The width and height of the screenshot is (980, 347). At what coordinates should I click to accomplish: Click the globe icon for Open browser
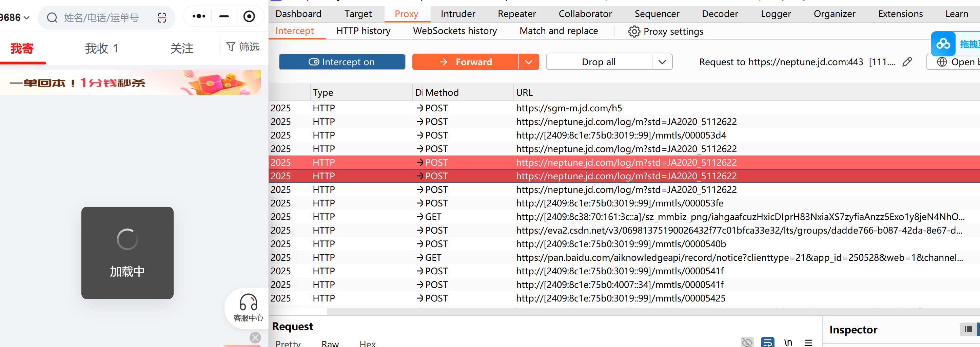point(942,62)
